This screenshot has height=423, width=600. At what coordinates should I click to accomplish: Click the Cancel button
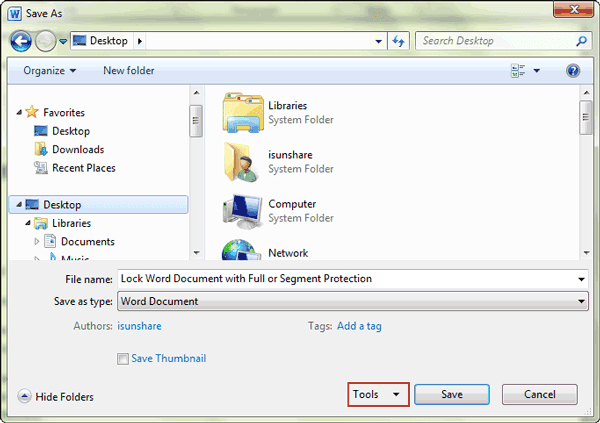point(540,395)
